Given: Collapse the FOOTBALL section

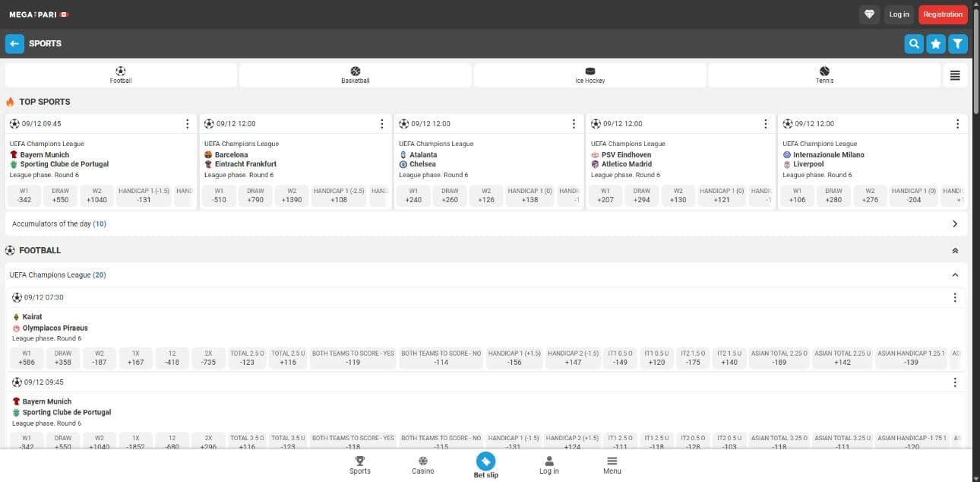Looking at the screenshot, I should point(955,251).
